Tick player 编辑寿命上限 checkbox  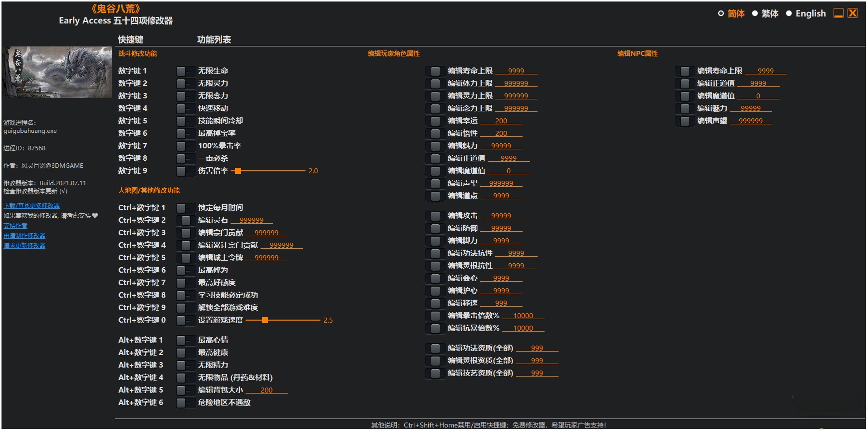click(435, 71)
